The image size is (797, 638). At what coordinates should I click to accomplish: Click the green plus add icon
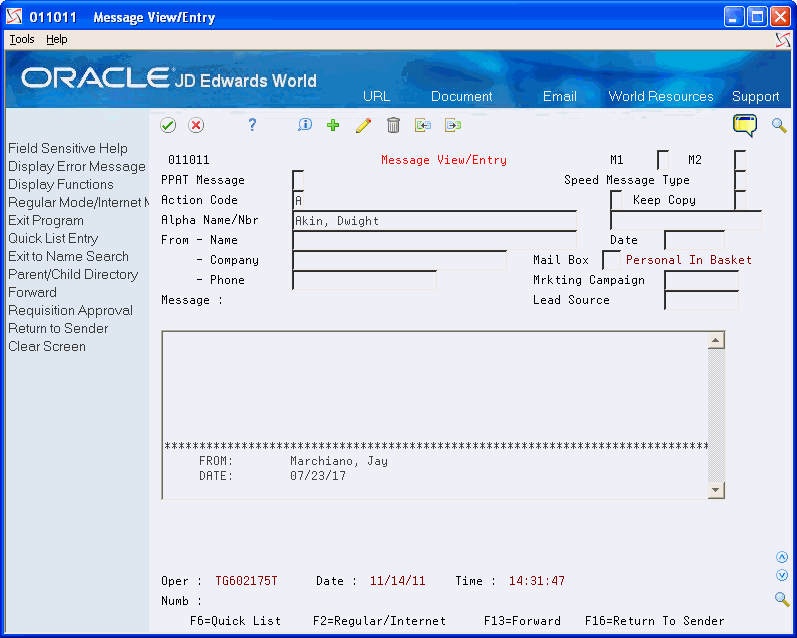point(333,125)
